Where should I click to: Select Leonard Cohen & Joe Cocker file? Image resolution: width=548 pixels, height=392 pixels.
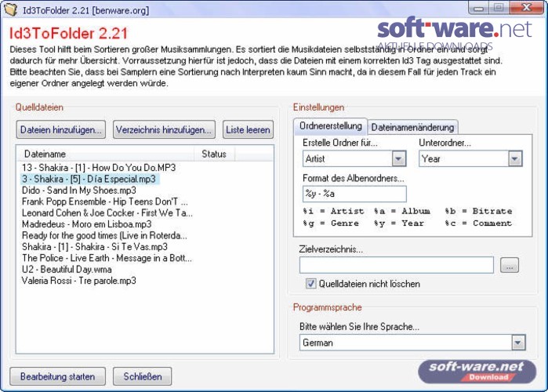(x=107, y=212)
